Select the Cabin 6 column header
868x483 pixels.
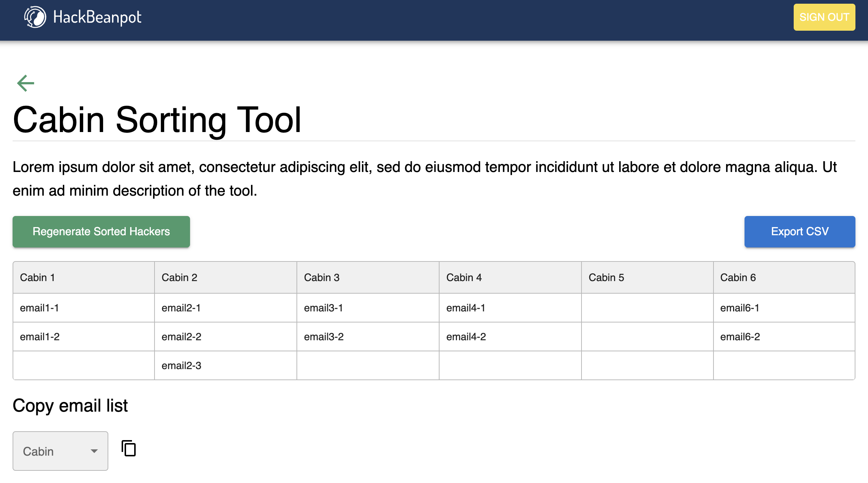point(738,277)
